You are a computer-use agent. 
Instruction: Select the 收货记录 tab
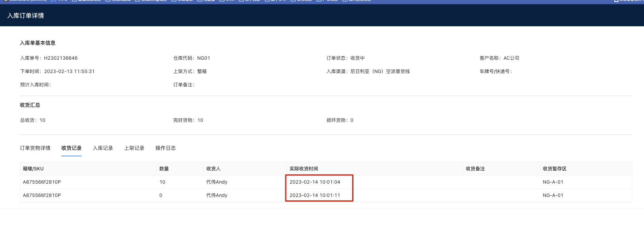(x=72, y=148)
